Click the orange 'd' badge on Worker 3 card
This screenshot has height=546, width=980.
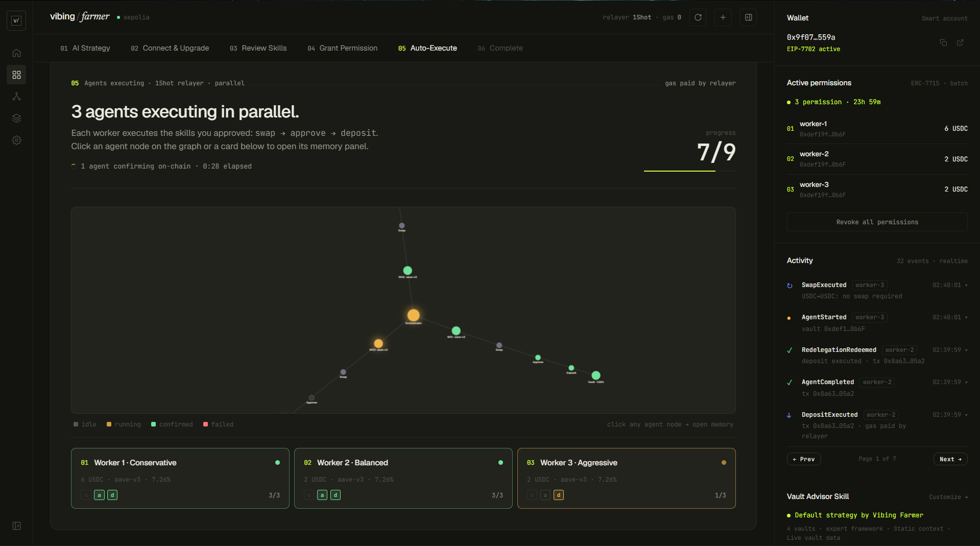click(x=559, y=495)
